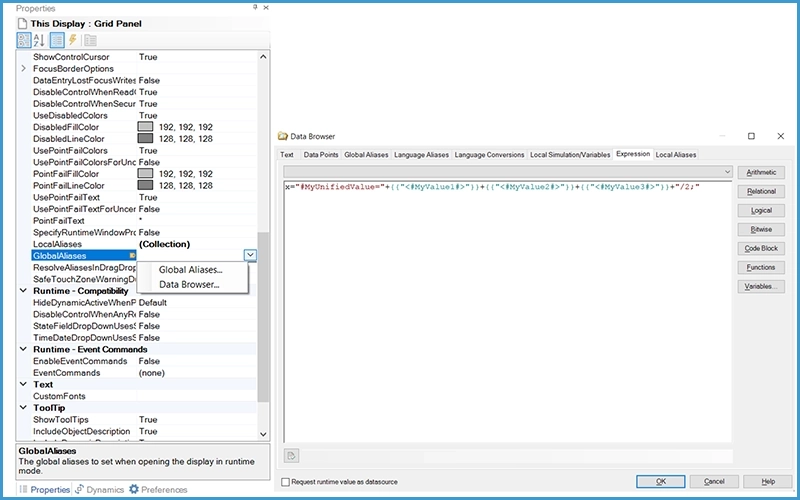This screenshot has height=500, width=800.
Task: Check Request runtime value as datasource
Action: tap(286, 481)
